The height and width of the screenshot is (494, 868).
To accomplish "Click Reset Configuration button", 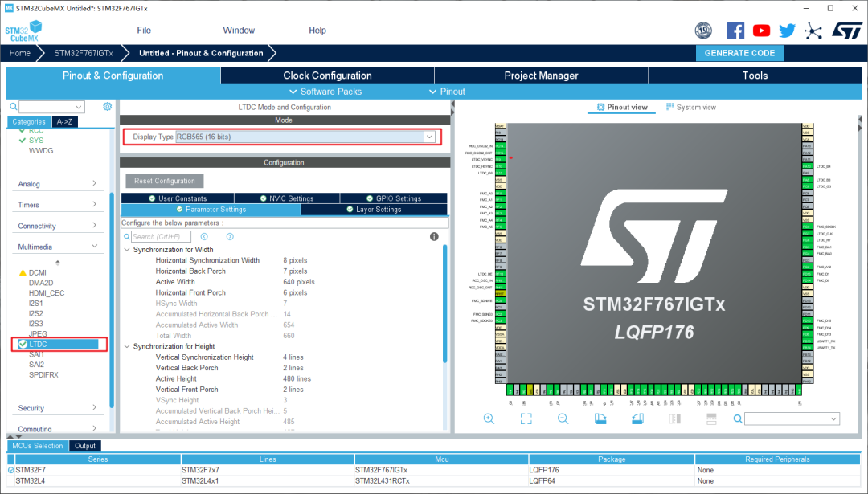I will (165, 181).
